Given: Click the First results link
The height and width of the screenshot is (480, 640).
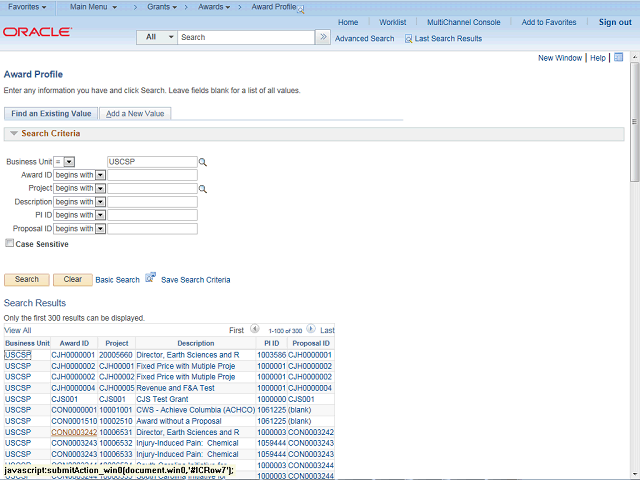Looking at the screenshot, I should pyautogui.click(x=236, y=330).
